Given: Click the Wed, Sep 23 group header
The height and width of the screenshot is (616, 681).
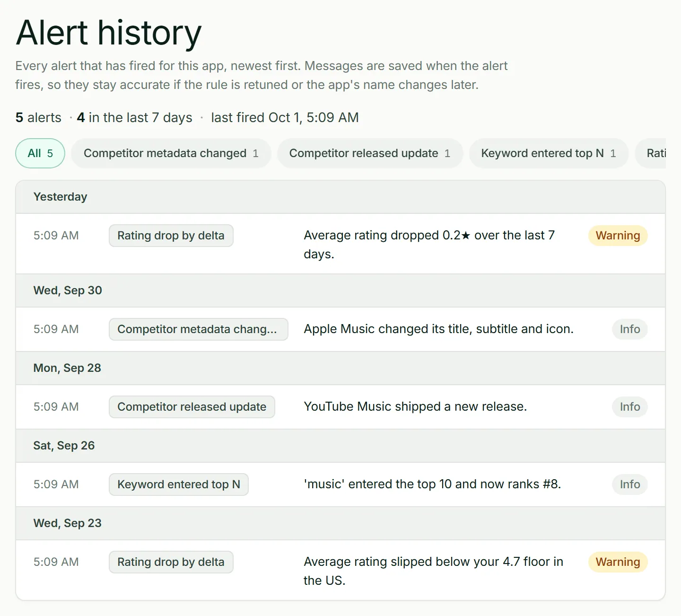Looking at the screenshot, I should click(x=340, y=523).
